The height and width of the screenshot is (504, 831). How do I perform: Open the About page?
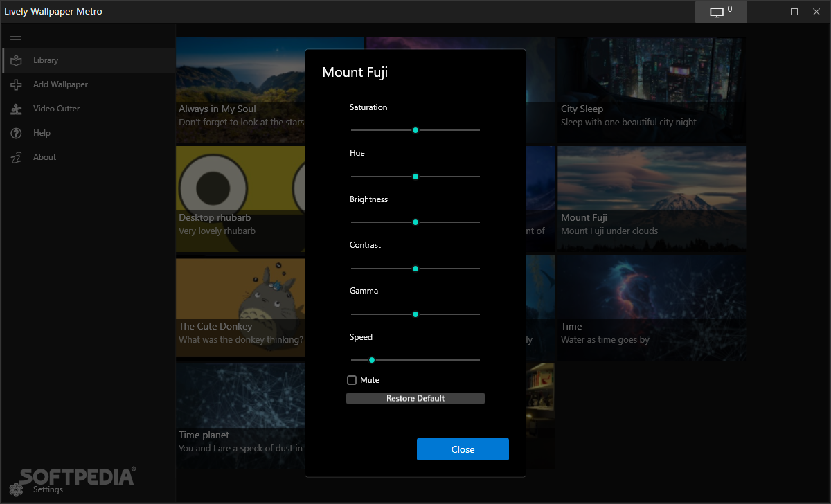88,157
